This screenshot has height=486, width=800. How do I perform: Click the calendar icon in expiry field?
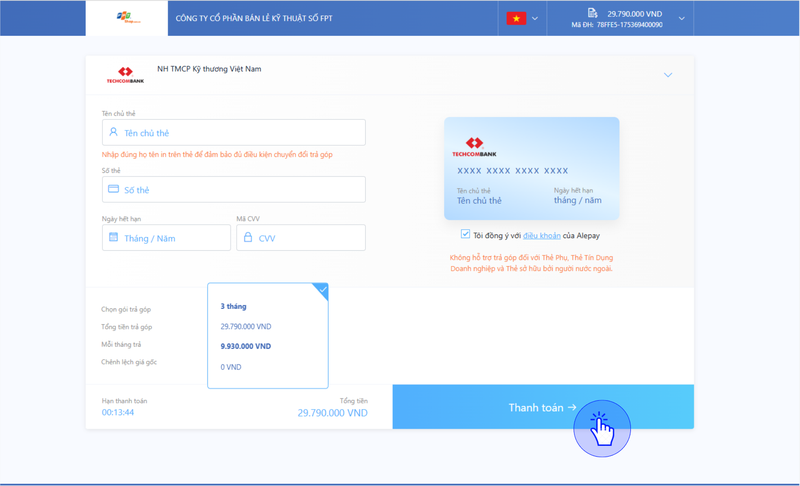click(x=113, y=237)
